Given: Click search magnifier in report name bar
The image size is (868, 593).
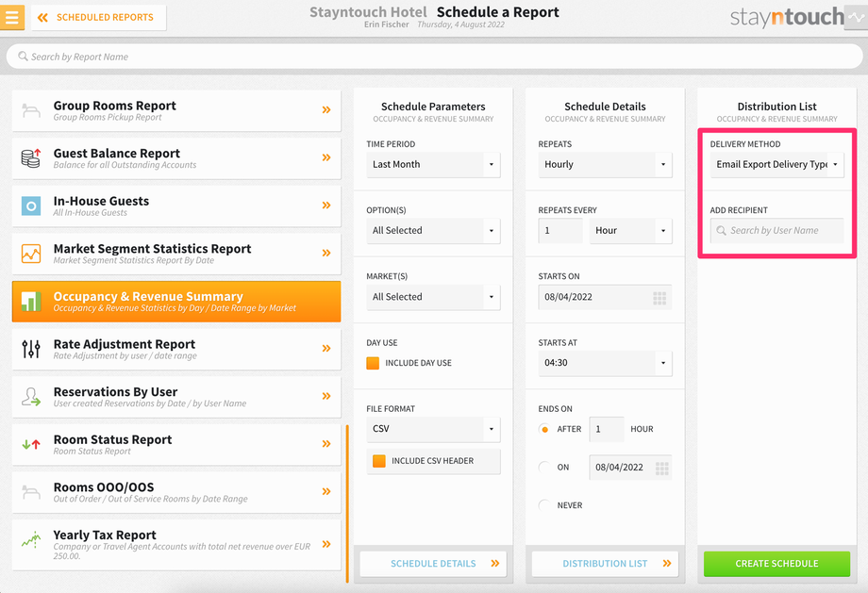Looking at the screenshot, I should 23,57.
